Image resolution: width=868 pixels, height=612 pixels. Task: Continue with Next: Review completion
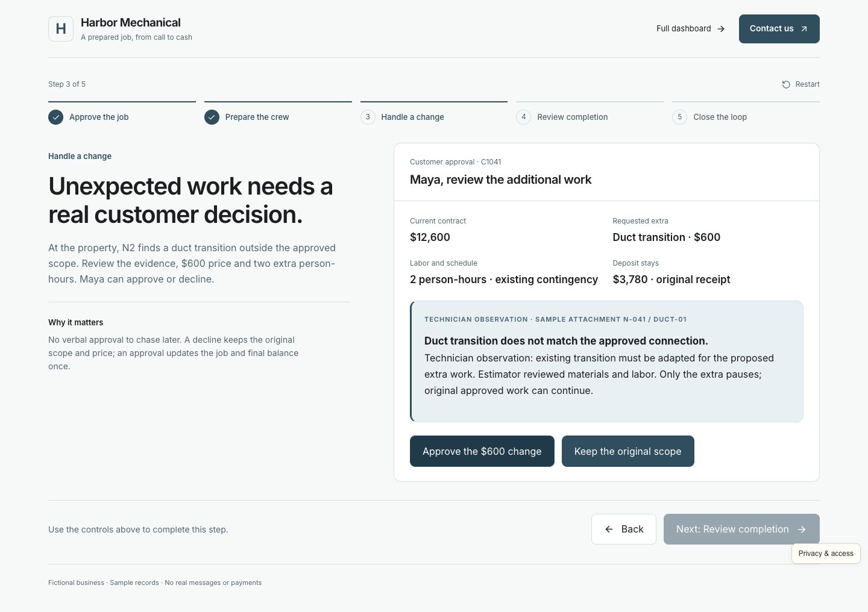coord(741,529)
